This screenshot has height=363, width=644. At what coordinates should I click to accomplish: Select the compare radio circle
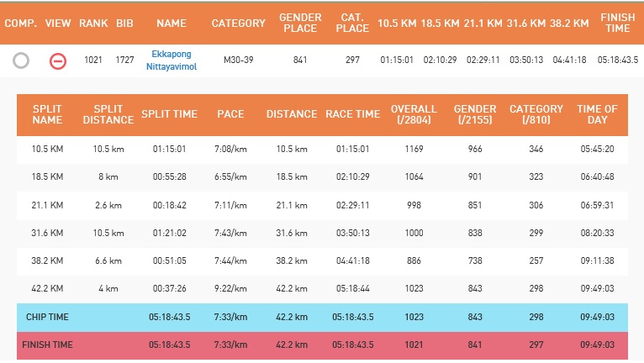21,60
